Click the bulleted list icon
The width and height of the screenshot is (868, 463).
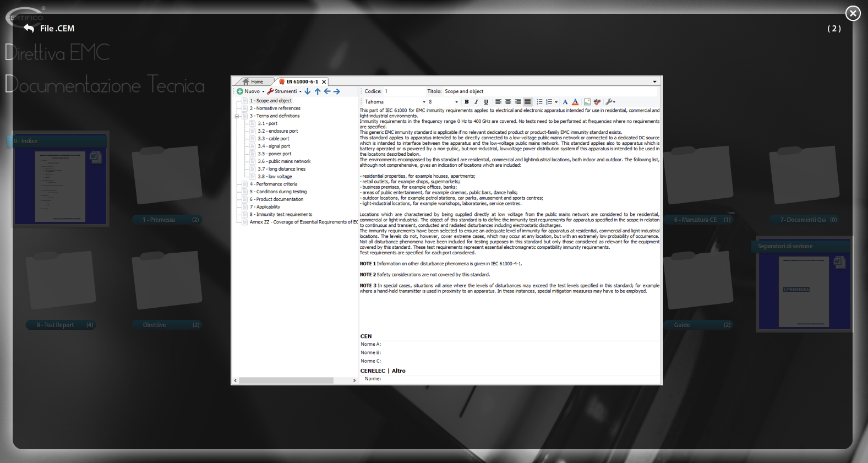point(539,102)
